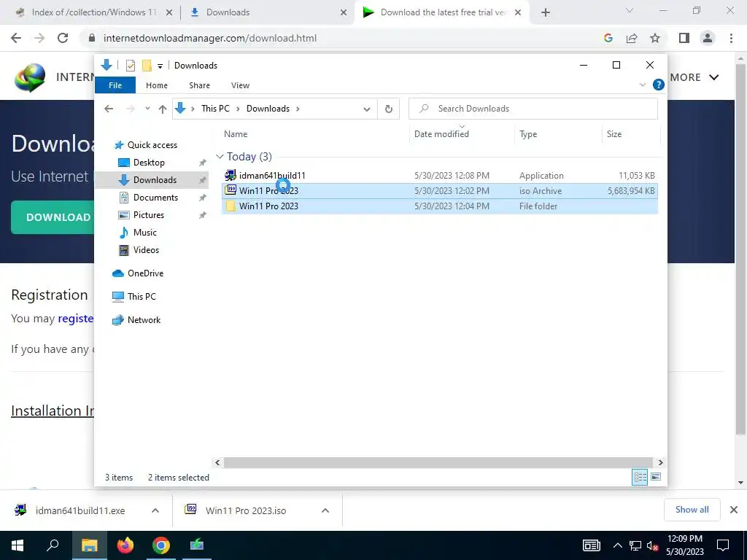Open idman641build11.exe download options arrow
The height and width of the screenshot is (560, 747).
click(155, 510)
